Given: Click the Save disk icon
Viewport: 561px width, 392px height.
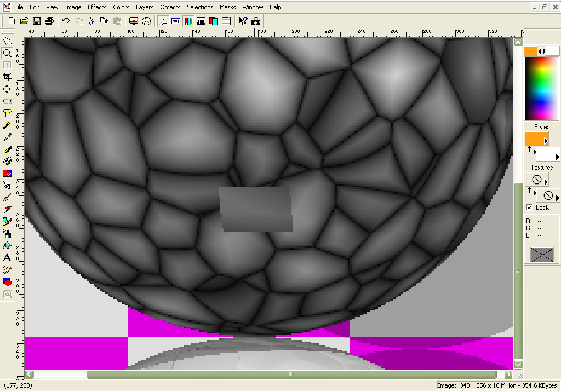Looking at the screenshot, I should point(37,21).
